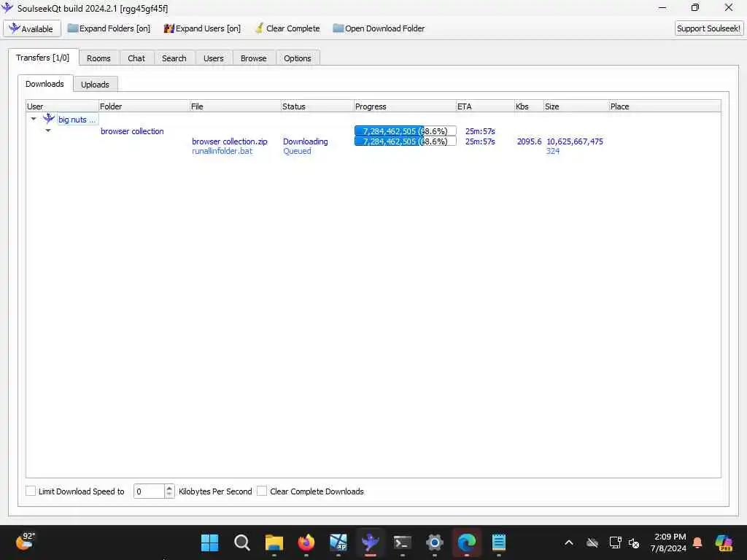Enable Limit Download Speed checkbox

point(31,491)
